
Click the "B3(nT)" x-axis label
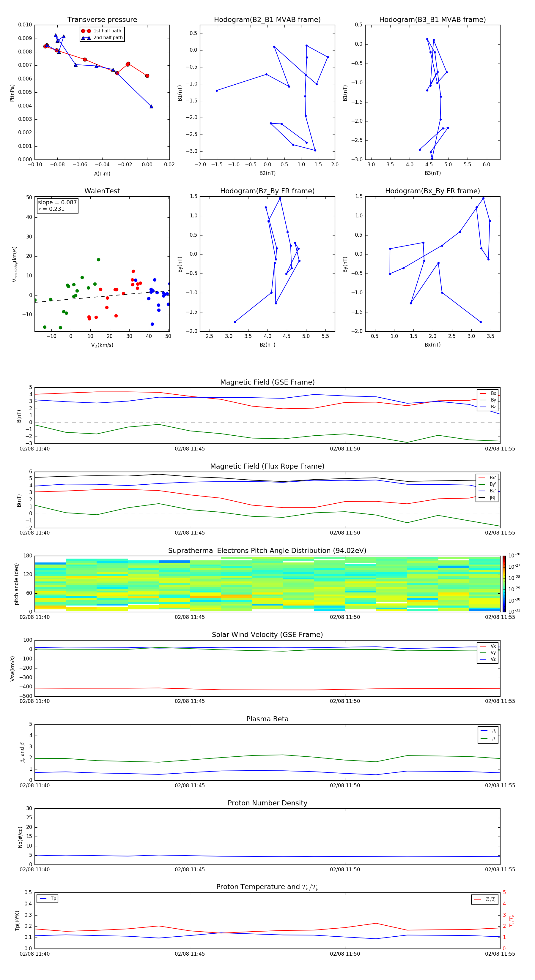[x=432, y=173]
